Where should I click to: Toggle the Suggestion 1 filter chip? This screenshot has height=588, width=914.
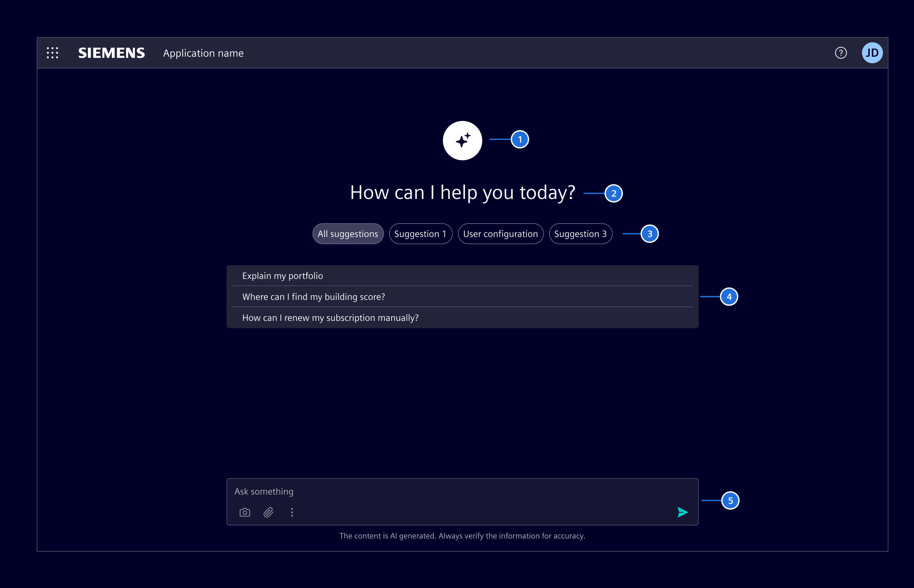420,234
